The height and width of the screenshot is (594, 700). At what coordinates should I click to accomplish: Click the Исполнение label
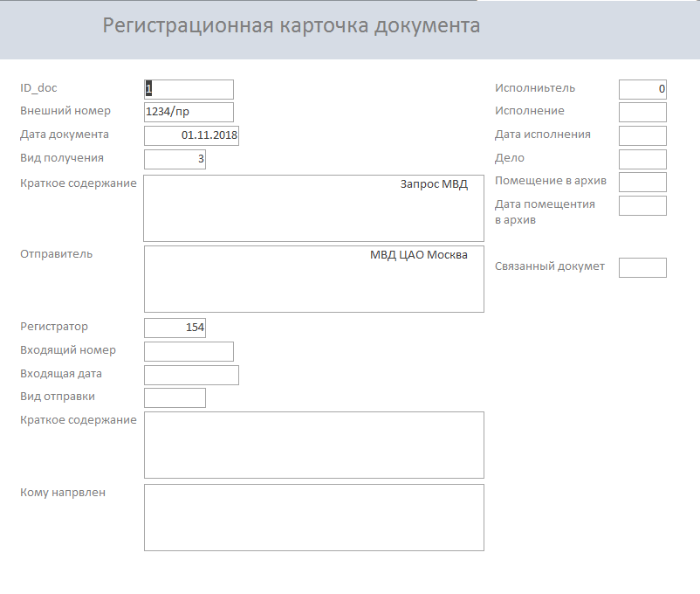pyautogui.click(x=530, y=111)
